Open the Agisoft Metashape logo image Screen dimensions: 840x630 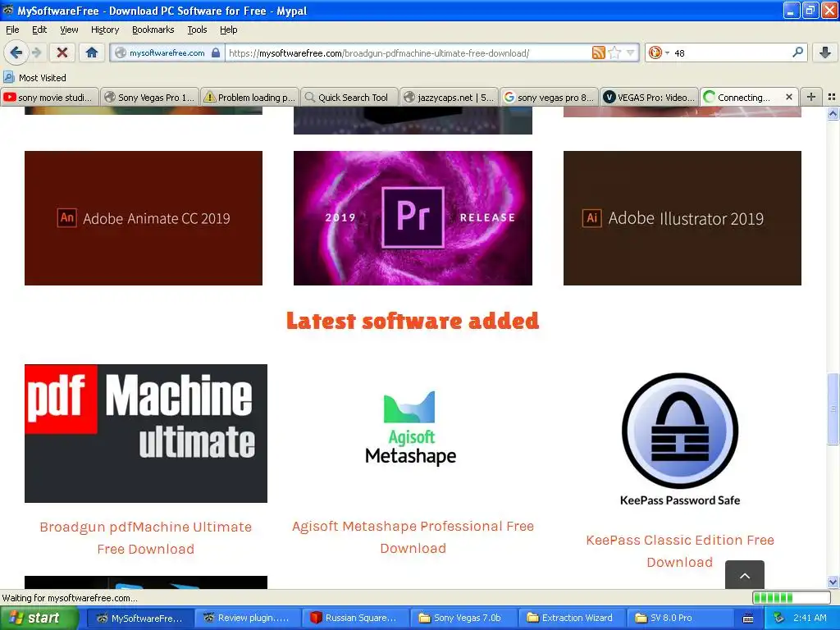click(411, 428)
